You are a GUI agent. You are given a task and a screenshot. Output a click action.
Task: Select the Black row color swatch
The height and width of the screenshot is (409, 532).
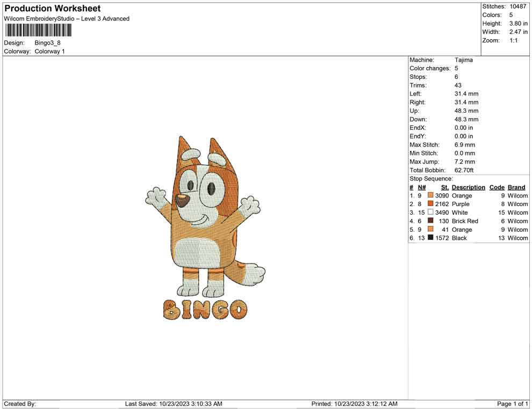(430, 238)
